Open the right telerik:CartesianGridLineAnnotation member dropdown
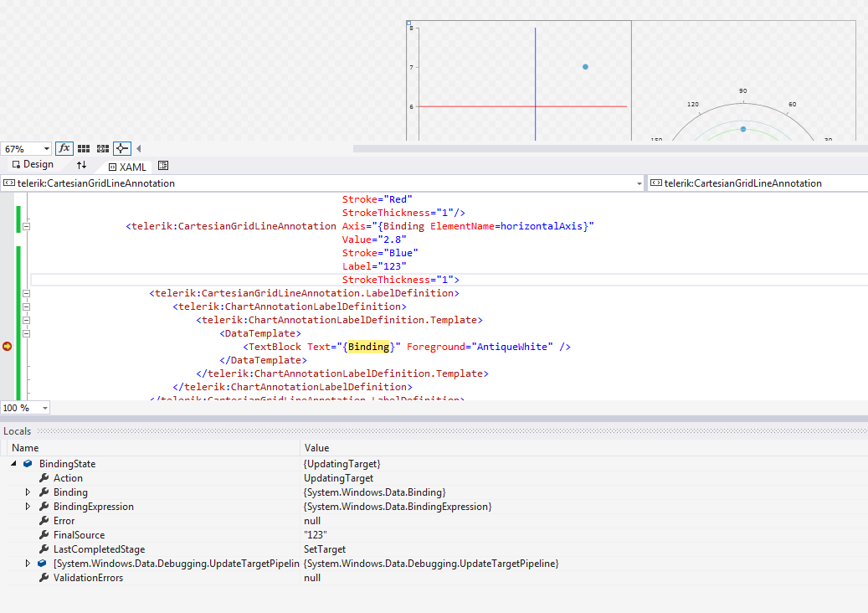Viewport: 868px width, 613px height. [758, 183]
